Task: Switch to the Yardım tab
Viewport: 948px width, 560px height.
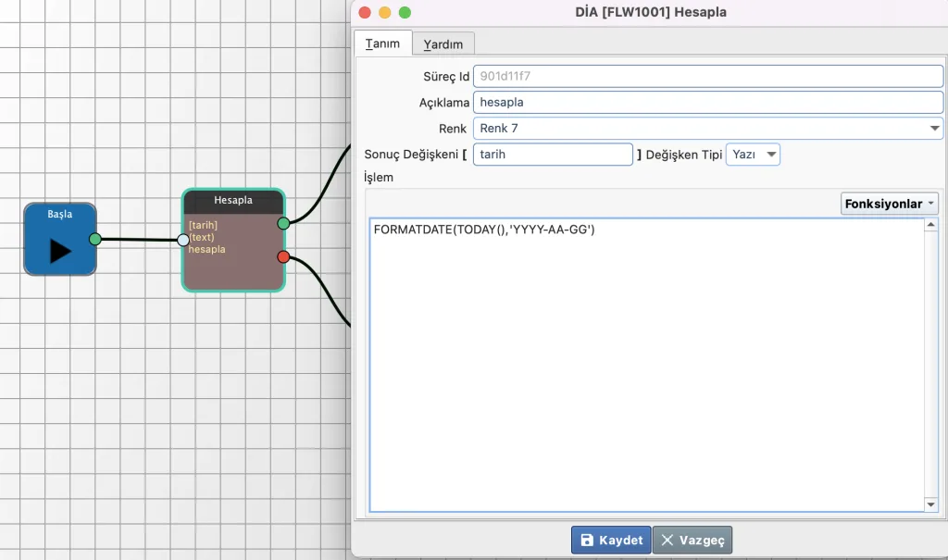Action: [443, 44]
